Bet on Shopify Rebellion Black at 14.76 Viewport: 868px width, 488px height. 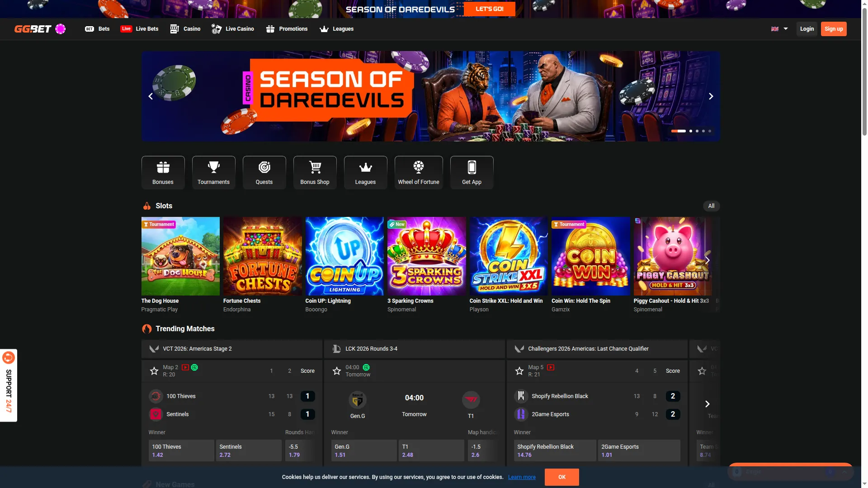(555, 450)
